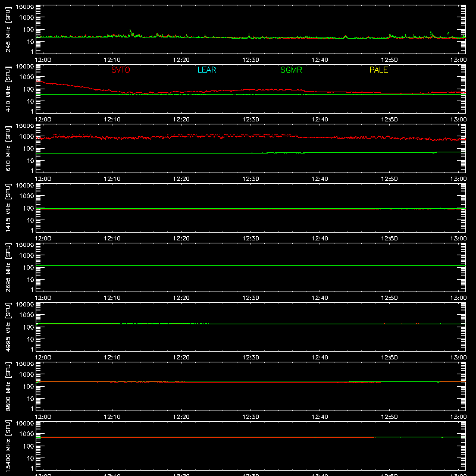Click 12:20 time label below the 8800 MHz panel

click(x=181, y=417)
